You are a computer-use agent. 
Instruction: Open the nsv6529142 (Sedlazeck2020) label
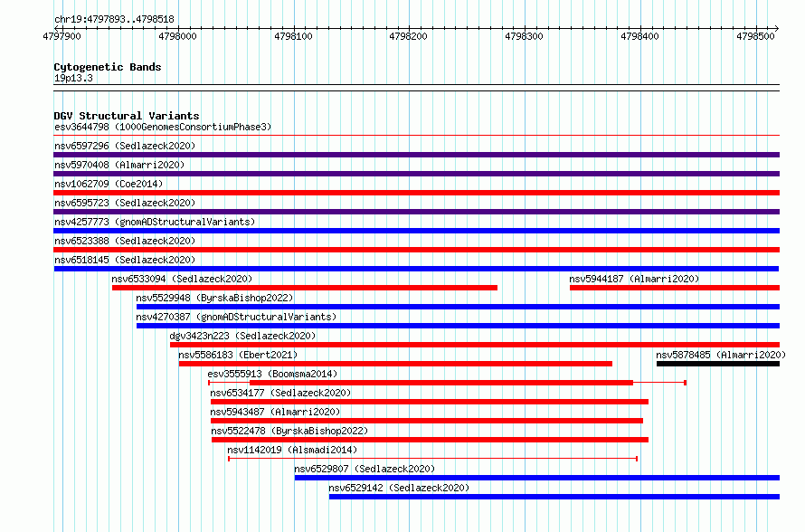coord(400,488)
